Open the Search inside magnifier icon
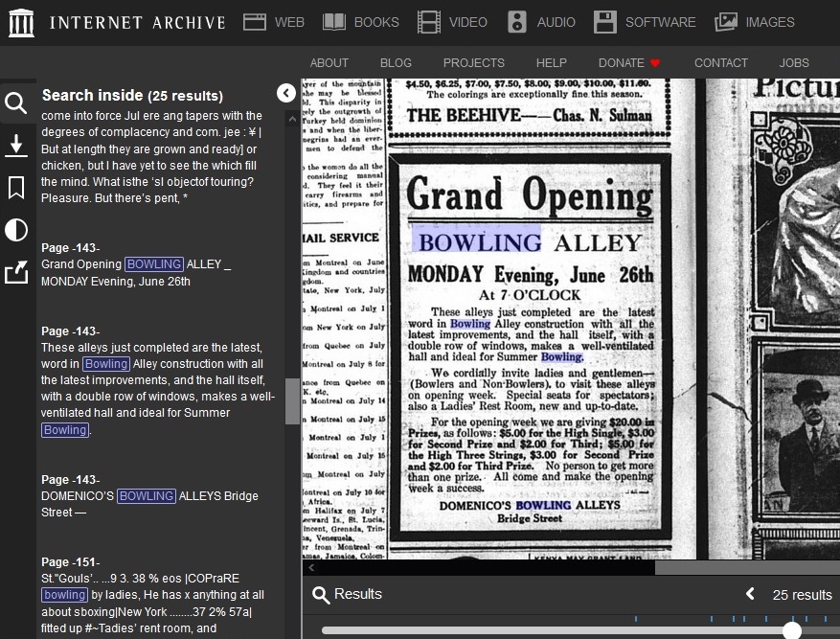Screen dimensions: 840x639 [16, 103]
